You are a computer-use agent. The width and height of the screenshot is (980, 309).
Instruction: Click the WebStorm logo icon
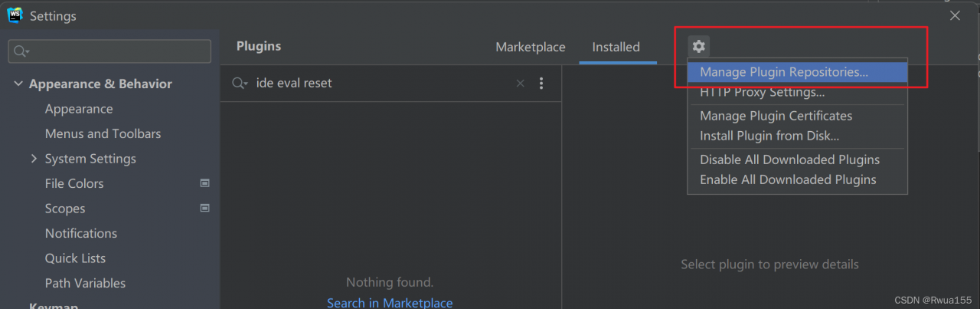pyautogui.click(x=15, y=15)
